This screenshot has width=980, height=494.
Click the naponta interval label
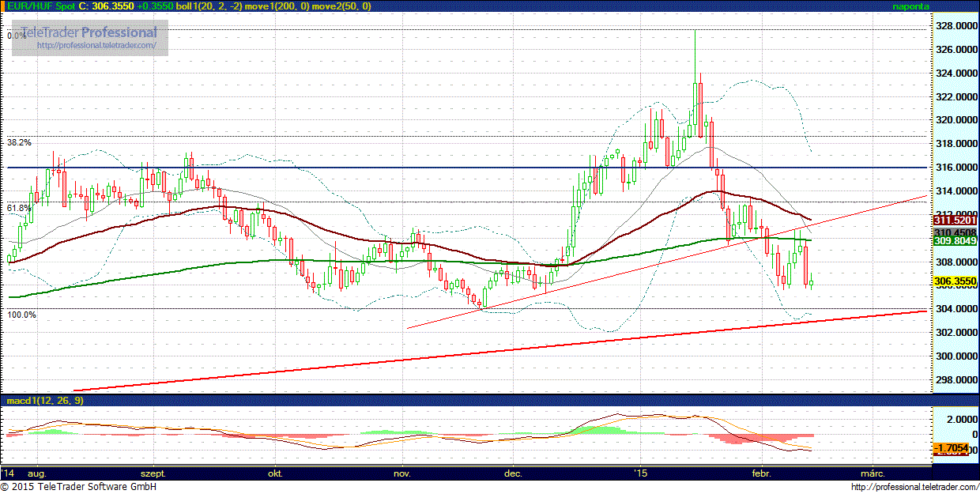click(x=911, y=6)
